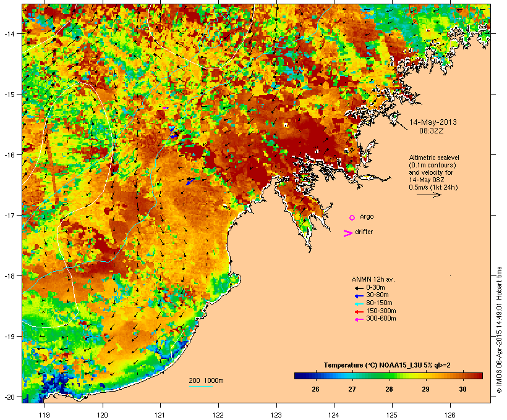Click the IMOS copyright timestamp text
The width and height of the screenshot is (507, 420).
click(x=499, y=330)
